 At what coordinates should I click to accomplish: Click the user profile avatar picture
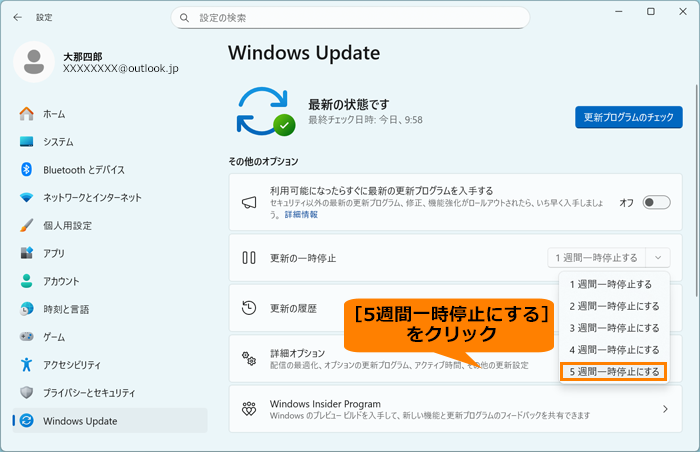click(34, 62)
